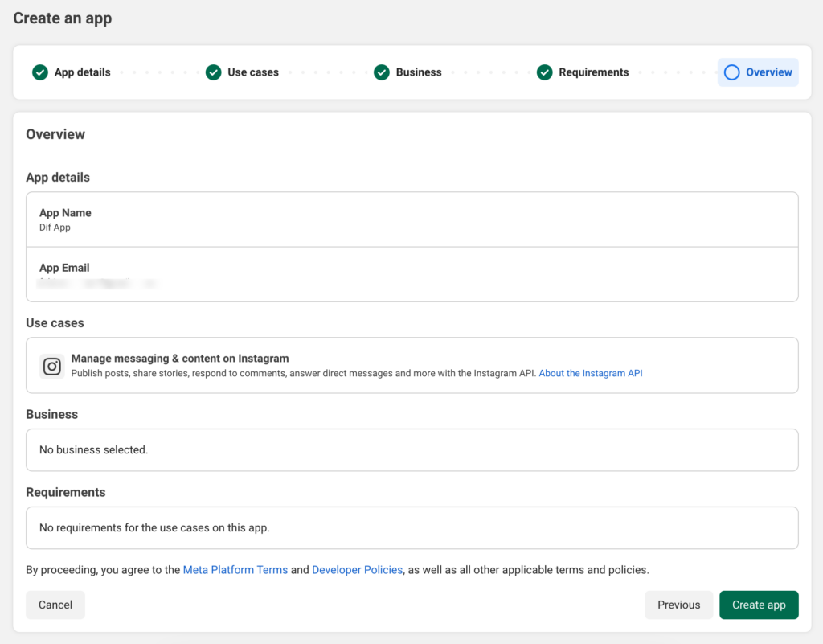Click the 'Requirements' section heading above requirements box

click(66, 492)
